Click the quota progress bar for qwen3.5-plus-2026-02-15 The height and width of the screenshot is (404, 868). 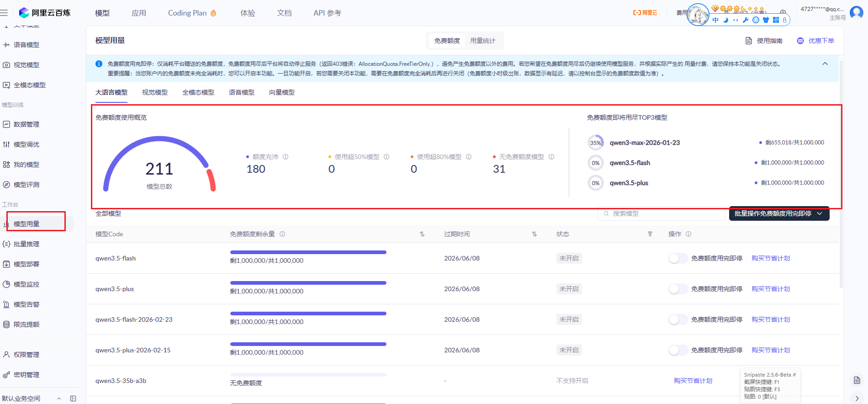(308, 344)
